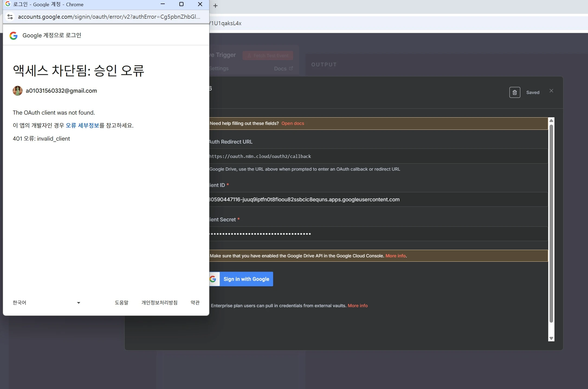Screen dimensions: 588x389
Task: Open 개인정보처리방침 privacy policy link
Action: tap(159, 303)
